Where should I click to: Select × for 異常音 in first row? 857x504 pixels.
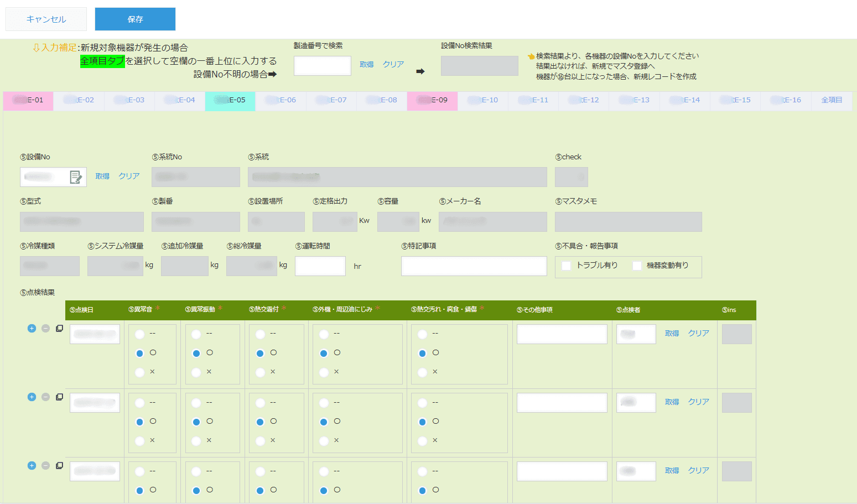click(x=139, y=372)
